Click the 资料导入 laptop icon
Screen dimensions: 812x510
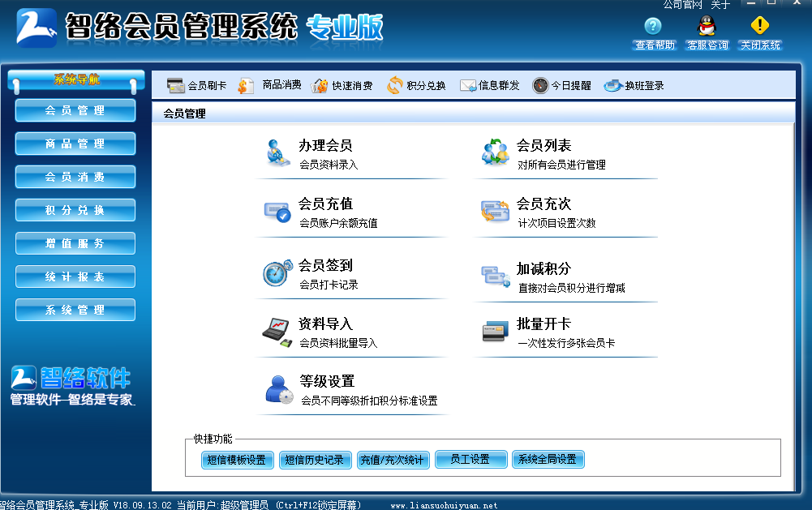pyautogui.click(x=277, y=332)
